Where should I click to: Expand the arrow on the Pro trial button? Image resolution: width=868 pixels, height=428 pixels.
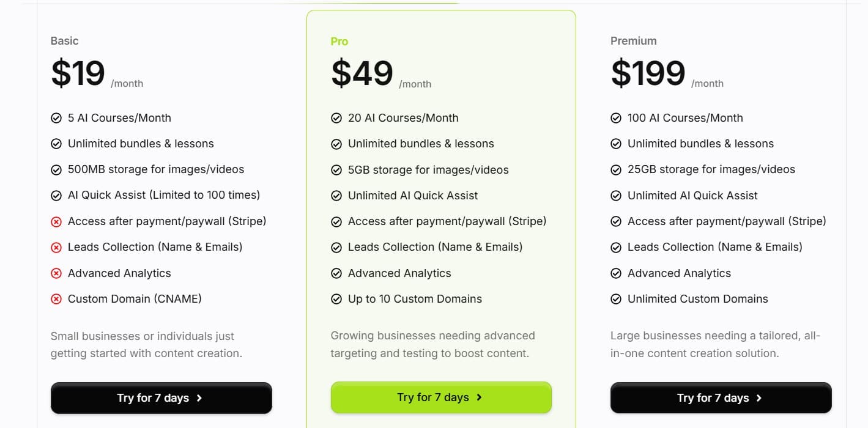point(480,397)
